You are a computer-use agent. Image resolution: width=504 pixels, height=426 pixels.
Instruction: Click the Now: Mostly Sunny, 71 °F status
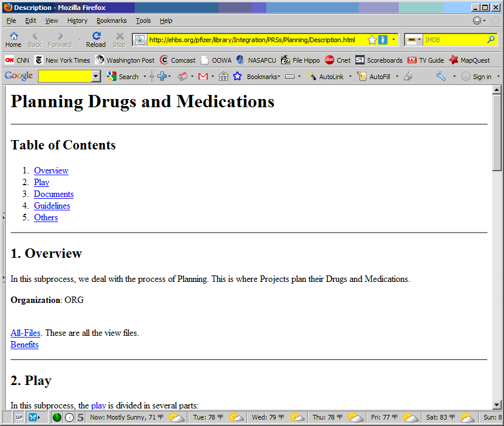[x=138, y=418]
